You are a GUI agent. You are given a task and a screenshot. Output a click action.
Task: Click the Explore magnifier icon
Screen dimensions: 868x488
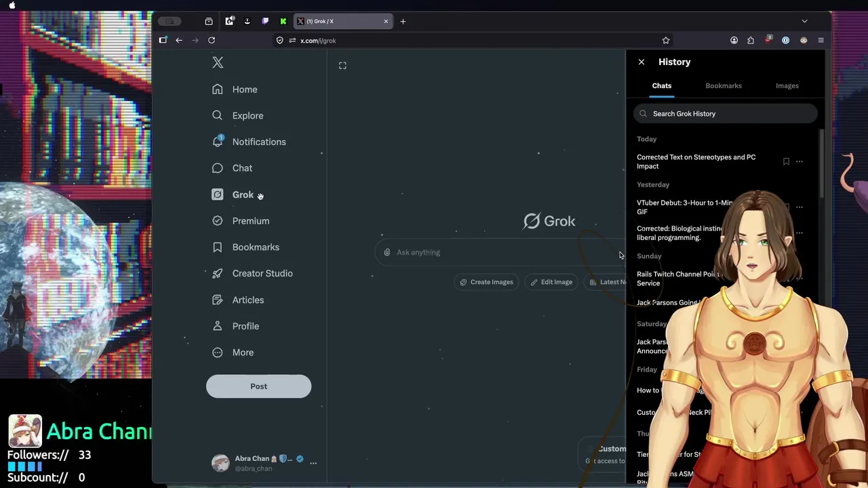tap(217, 115)
